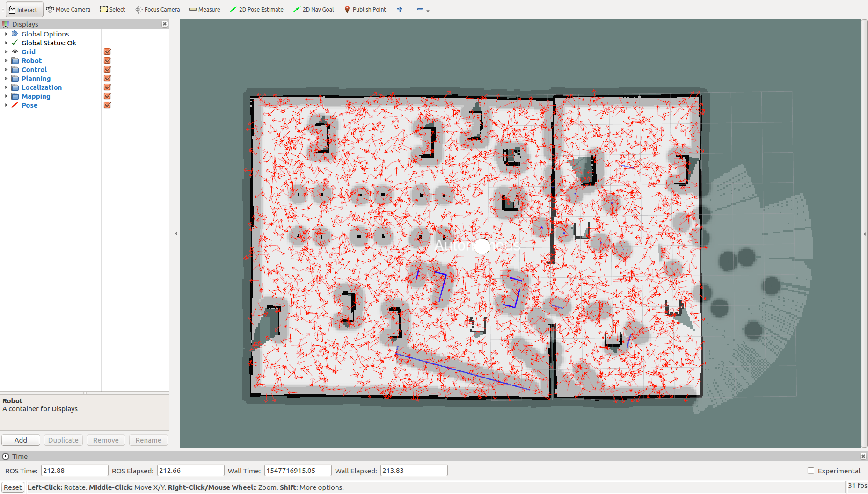This screenshot has height=494, width=868.
Task: Click the Control folder icon
Action: point(15,69)
